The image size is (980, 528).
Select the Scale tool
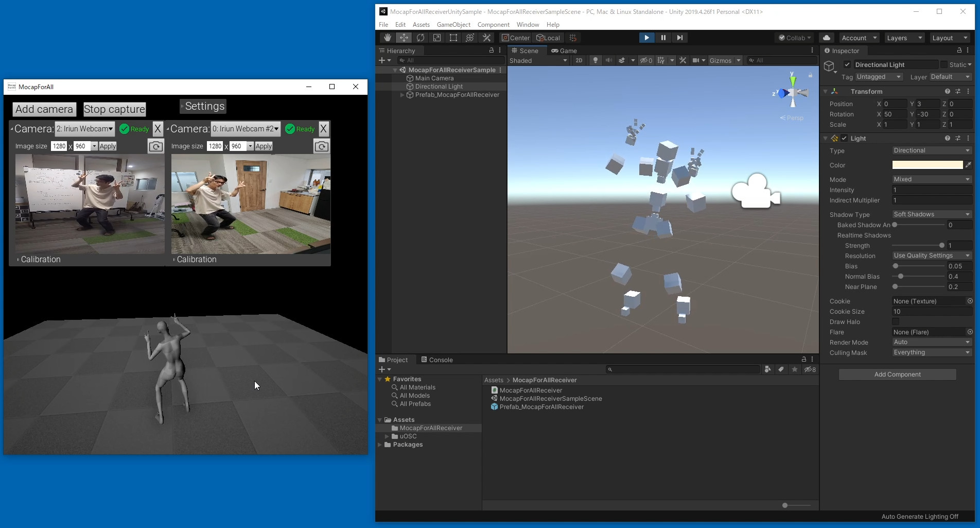pyautogui.click(x=437, y=37)
